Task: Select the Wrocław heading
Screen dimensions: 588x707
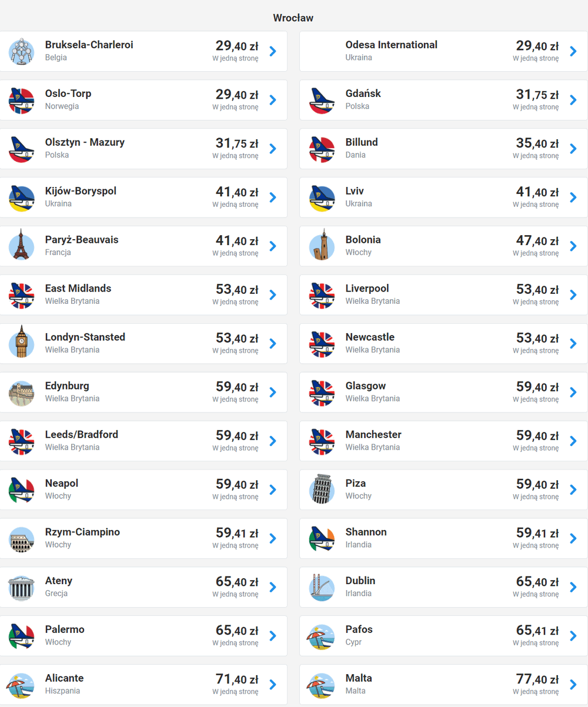Action: click(293, 18)
